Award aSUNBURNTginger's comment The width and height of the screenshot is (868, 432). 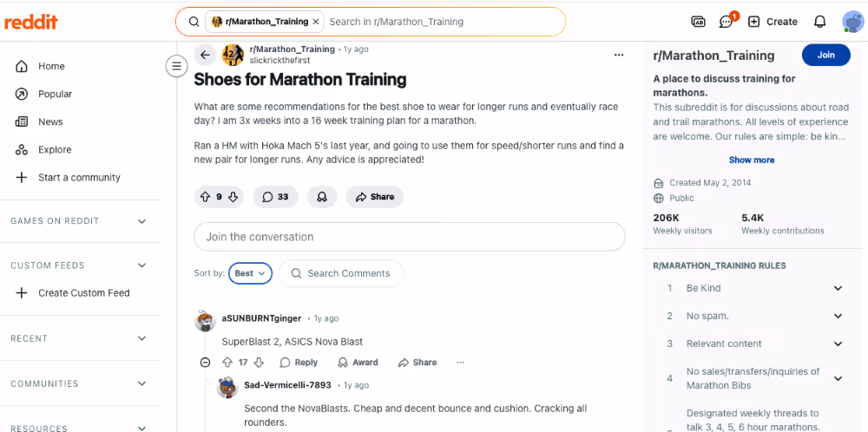(358, 363)
